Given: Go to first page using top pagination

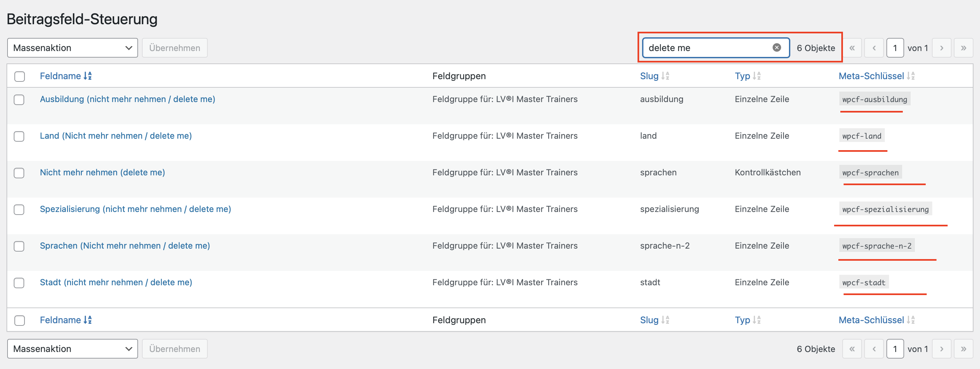Looking at the screenshot, I should pos(852,48).
